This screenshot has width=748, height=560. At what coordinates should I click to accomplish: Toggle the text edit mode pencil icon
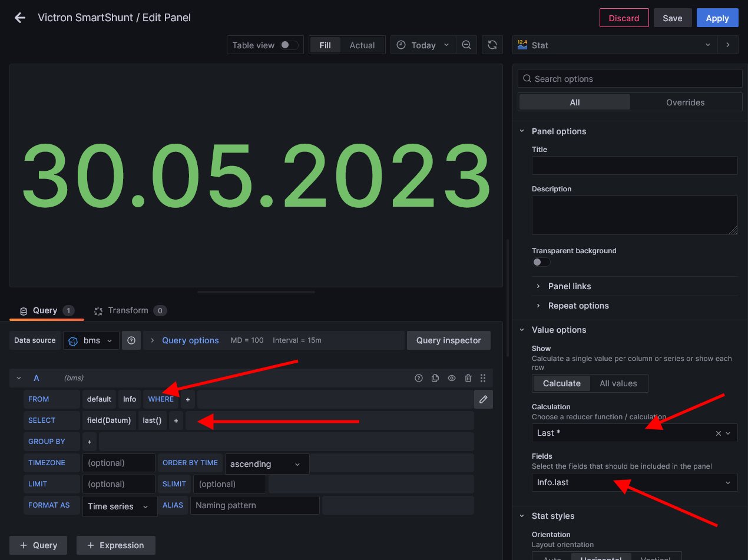[x=483, y=399]
